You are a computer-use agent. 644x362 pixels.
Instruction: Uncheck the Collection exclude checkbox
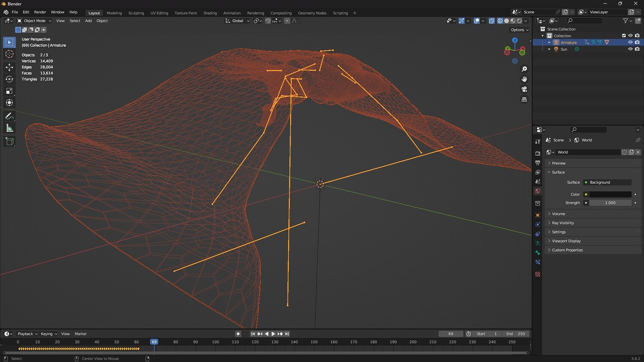pos(624,36)
